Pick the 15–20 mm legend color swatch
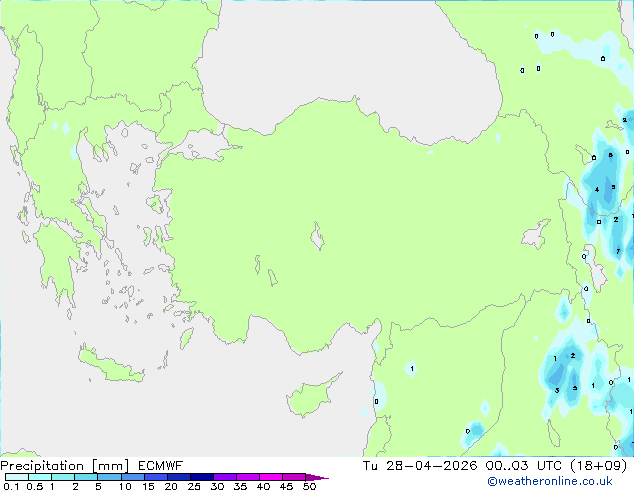634x490 pixels. (x=155, y=477)
